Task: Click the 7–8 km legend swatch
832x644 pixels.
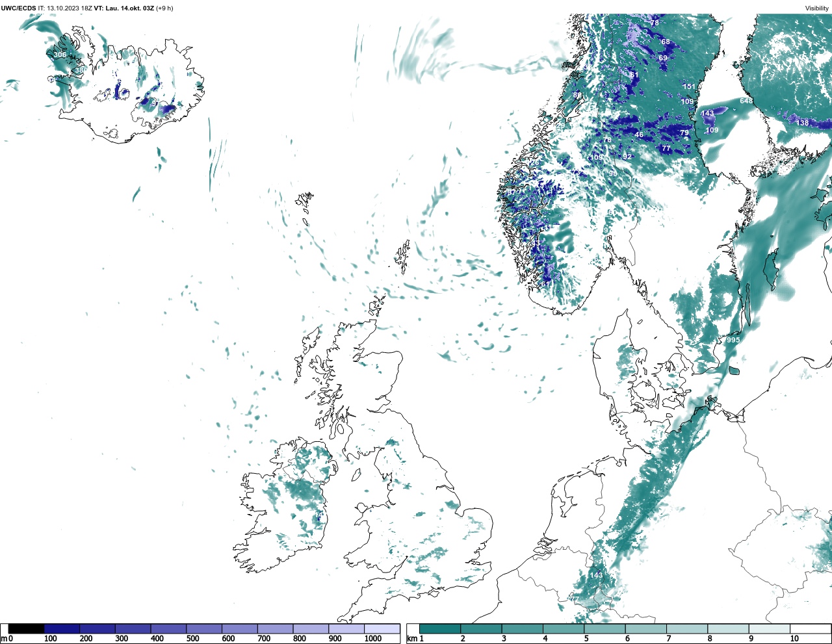Action: (687, 628)
